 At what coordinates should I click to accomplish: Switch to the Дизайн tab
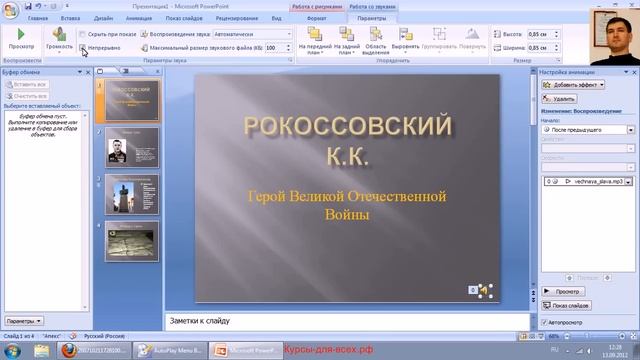[103, 18]
